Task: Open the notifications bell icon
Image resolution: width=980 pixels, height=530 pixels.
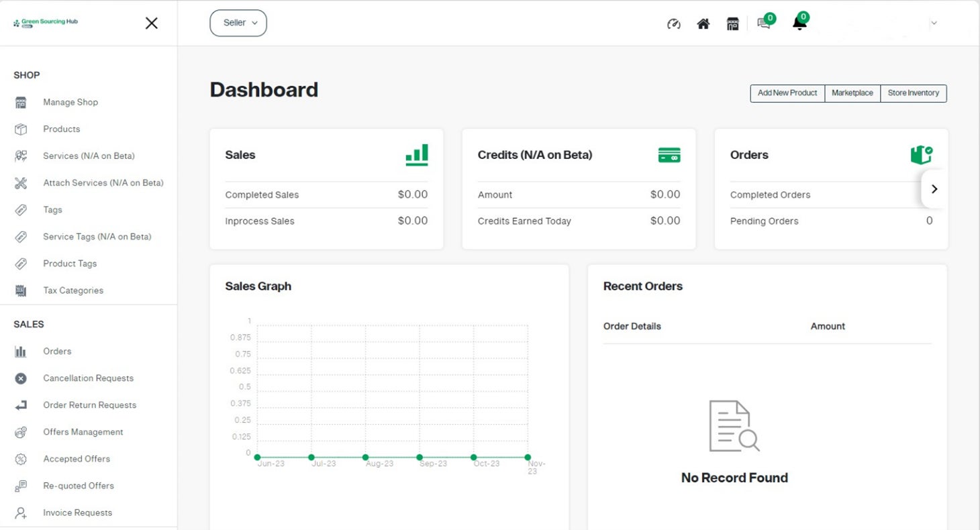Action: tap(799, 23)
